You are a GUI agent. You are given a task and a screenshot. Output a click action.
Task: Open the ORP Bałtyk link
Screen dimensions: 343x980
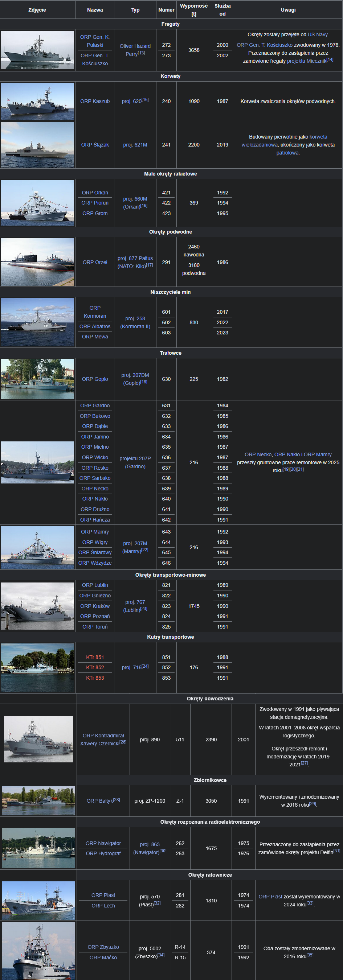pyautogui.click(x=99, y=801)
